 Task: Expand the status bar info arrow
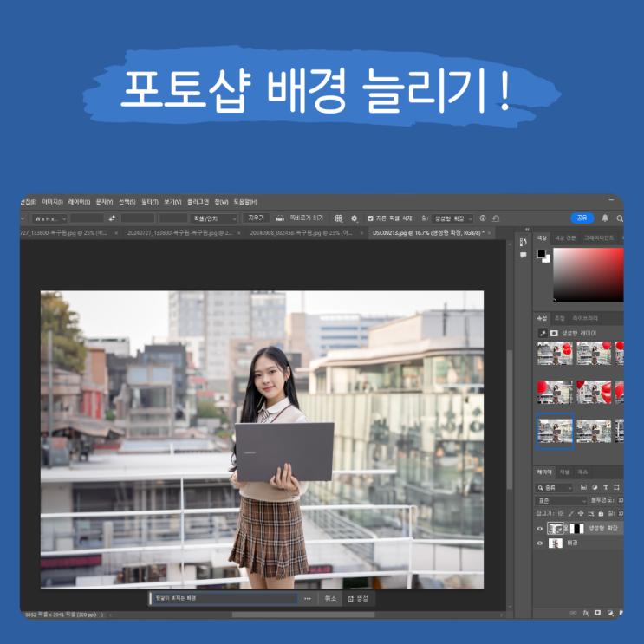click(102, 615)
